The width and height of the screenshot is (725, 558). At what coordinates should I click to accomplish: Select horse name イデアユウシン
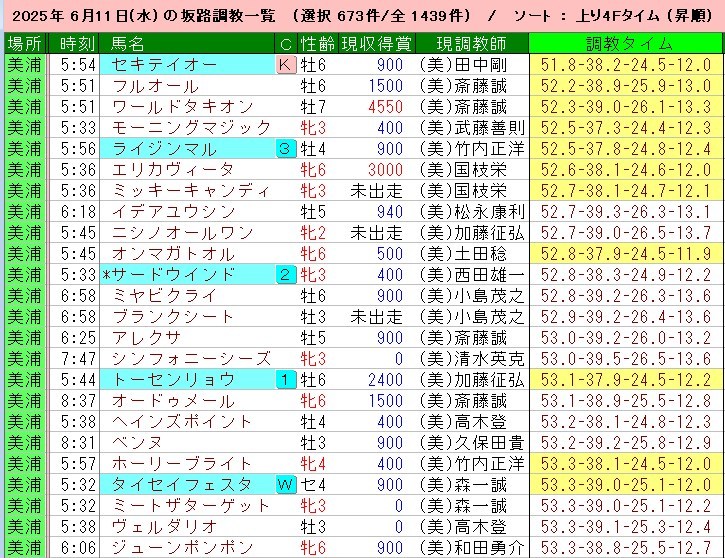(174, 212)
